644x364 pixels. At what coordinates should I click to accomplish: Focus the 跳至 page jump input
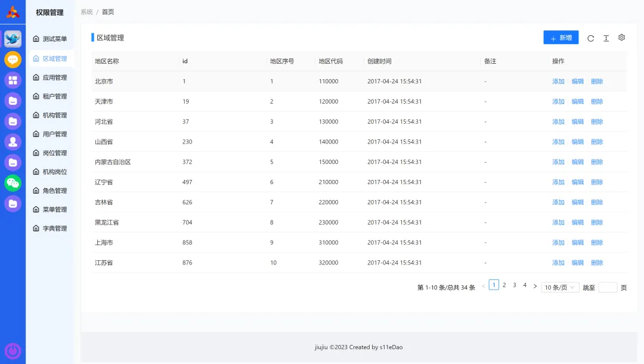[x=608, y=287]
